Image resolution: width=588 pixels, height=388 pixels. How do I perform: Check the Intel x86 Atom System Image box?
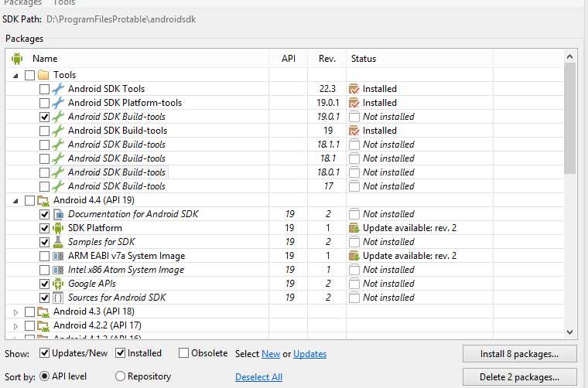pyautogui.click(x=44, y=270)
